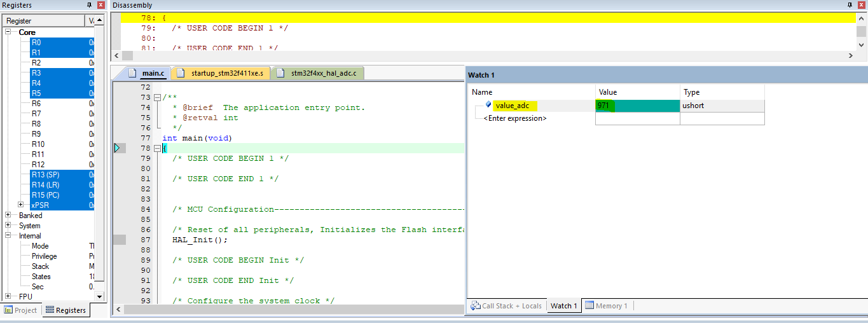Expand the xPSR register node
The height and width of the screenshot is (323, 868).
point(21,205)
